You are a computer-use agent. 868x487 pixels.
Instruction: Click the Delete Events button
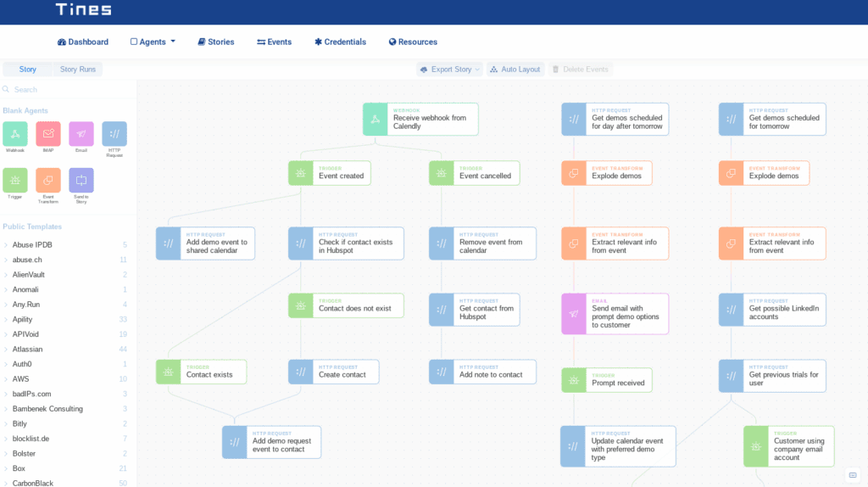tap(581, 70)
